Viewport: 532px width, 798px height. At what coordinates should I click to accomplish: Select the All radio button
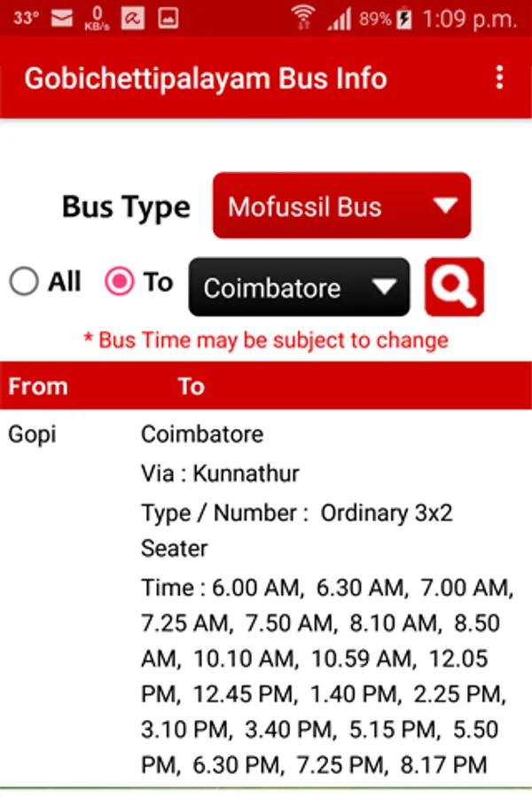click(24, 281)
